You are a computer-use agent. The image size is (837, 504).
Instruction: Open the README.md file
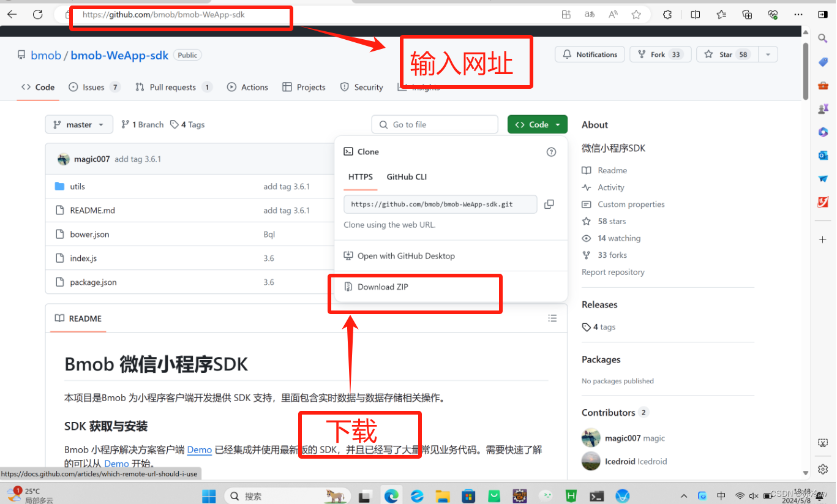tap(92, 210)
